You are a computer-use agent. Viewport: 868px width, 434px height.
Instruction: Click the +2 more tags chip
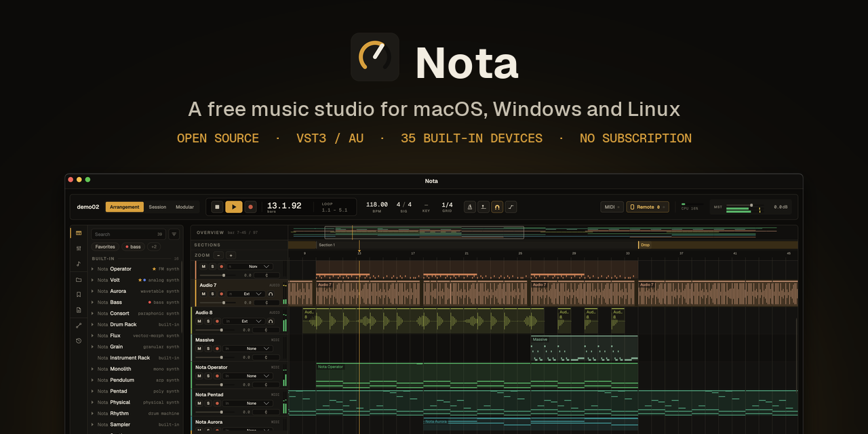click(x=154, y=247)
